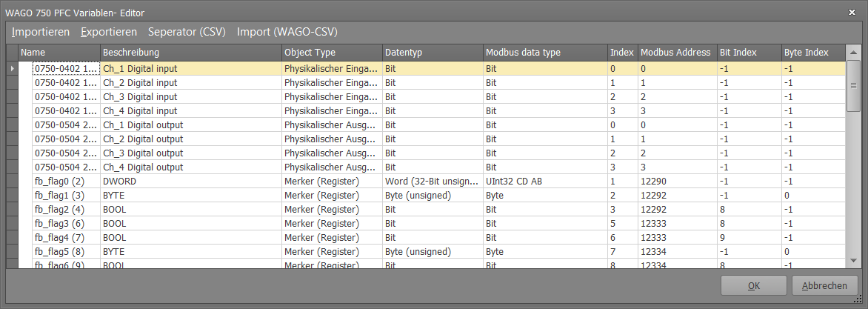Click the Ch_3 Digital output description cell

pos(190,153)
